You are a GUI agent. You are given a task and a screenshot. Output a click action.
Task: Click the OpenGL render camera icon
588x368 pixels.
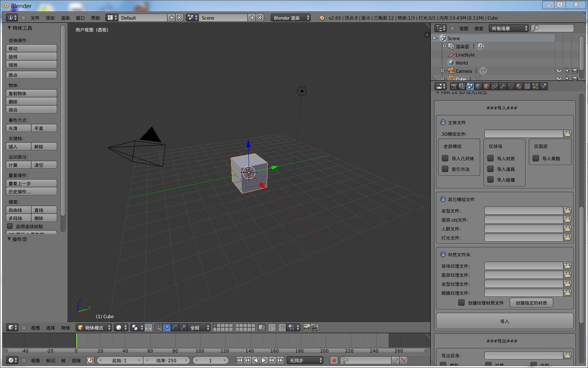306,328
